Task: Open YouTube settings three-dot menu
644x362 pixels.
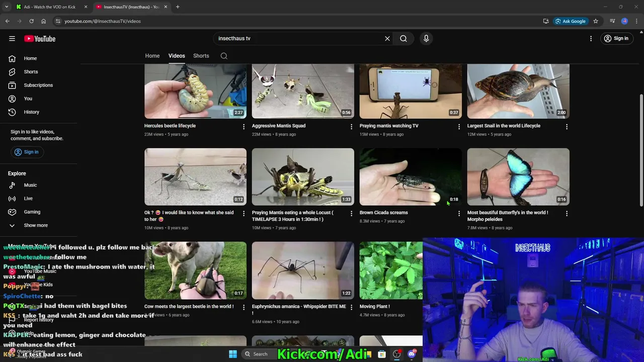Action: [591, 38]
